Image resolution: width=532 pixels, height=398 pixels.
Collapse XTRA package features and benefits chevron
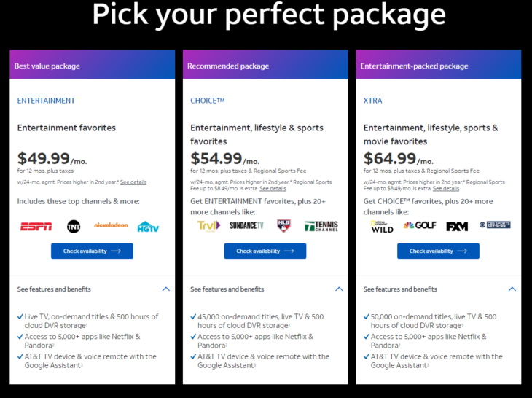[512, 289]
